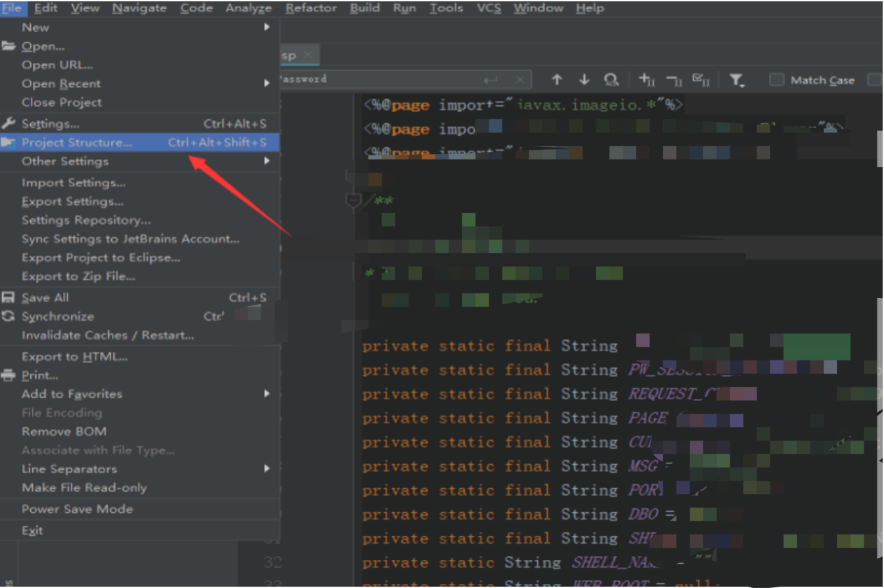Open the search filter funnel icon
The width and height of the screenshot is (884, 588).
737,80
